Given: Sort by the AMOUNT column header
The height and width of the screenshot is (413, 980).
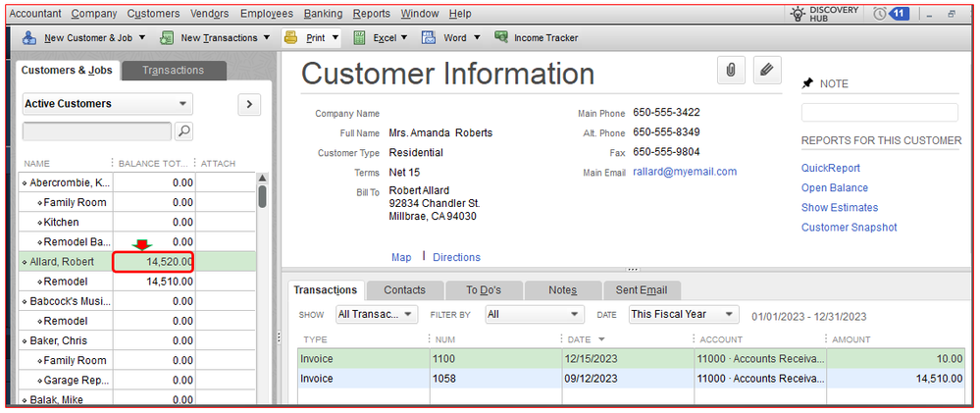Looking at the screenshot, I should click(851, 339).
